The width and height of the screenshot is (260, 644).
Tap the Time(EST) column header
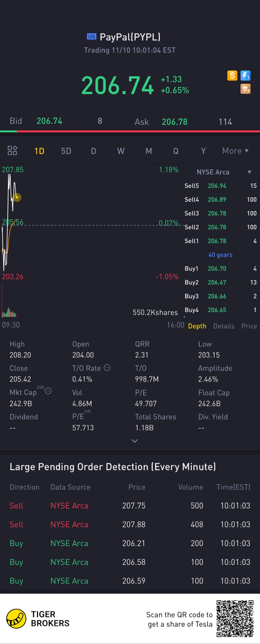pos(233,487)
